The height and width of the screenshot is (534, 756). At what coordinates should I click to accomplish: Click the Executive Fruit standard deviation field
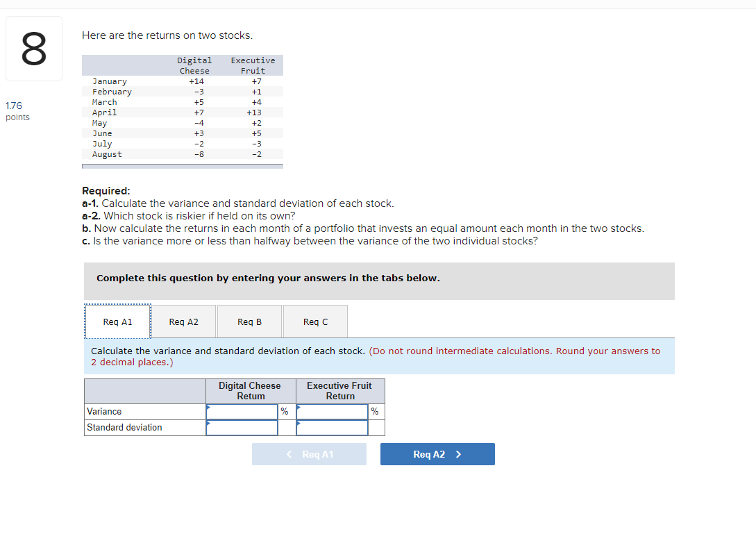point(332,428)
